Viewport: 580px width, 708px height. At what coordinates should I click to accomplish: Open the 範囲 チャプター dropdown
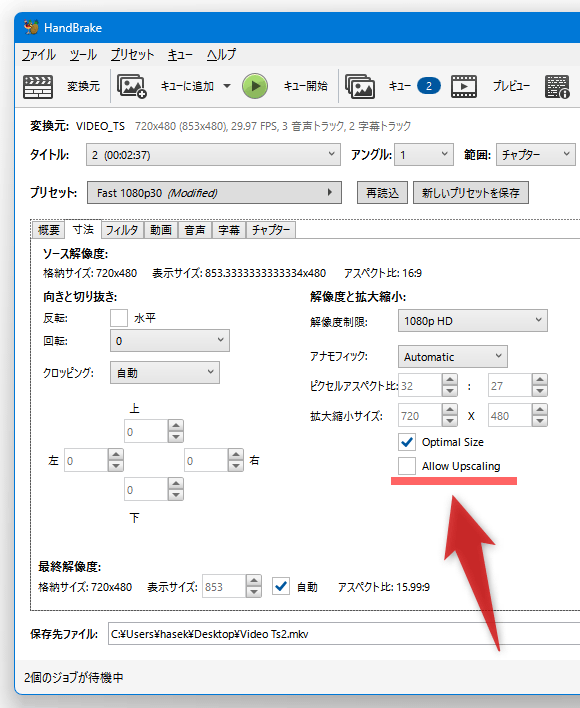tap(536, 155)
